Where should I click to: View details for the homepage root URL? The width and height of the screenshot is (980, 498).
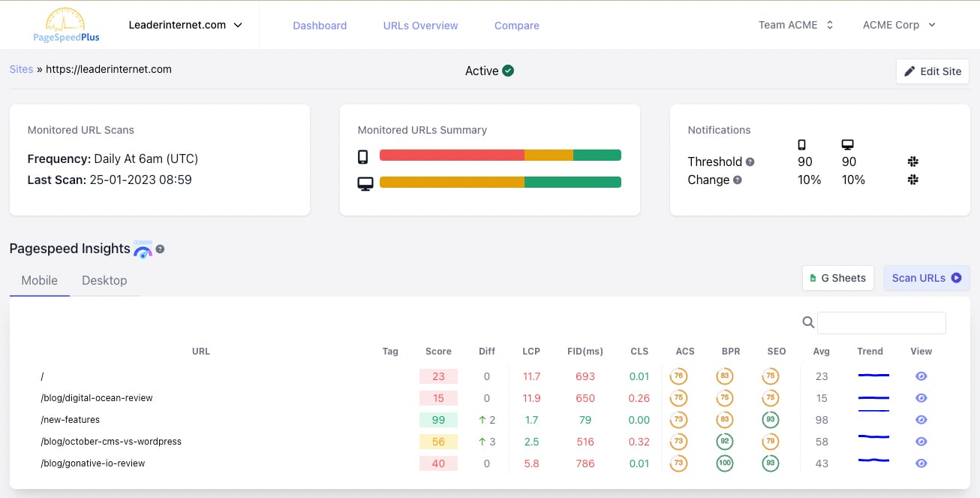pyautogui.click(x=921, y=376)
